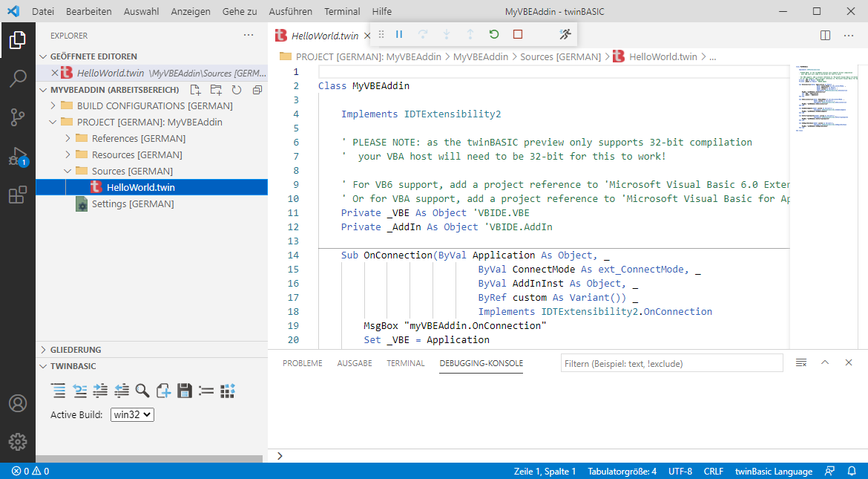Open the search icon in the TWINBASIC panel
The width and height of the screenshot is (868, 479).
point(142,390)
